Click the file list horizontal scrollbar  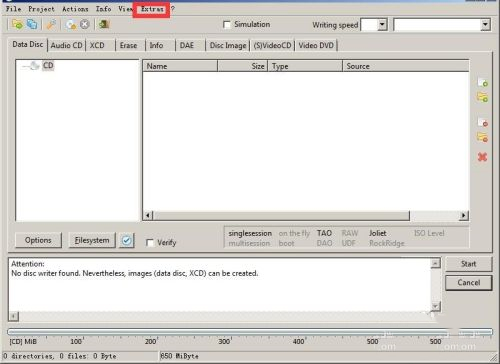pos(306,216)
